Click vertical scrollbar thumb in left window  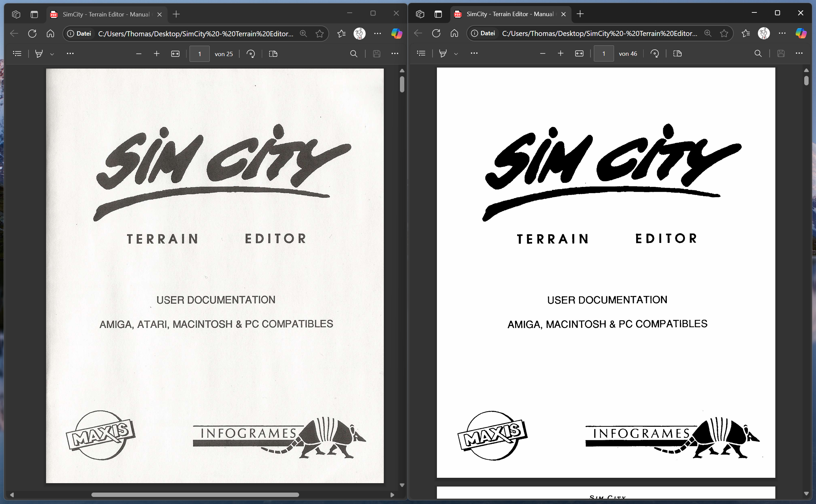pyautogui.click(x=402, y=84)
